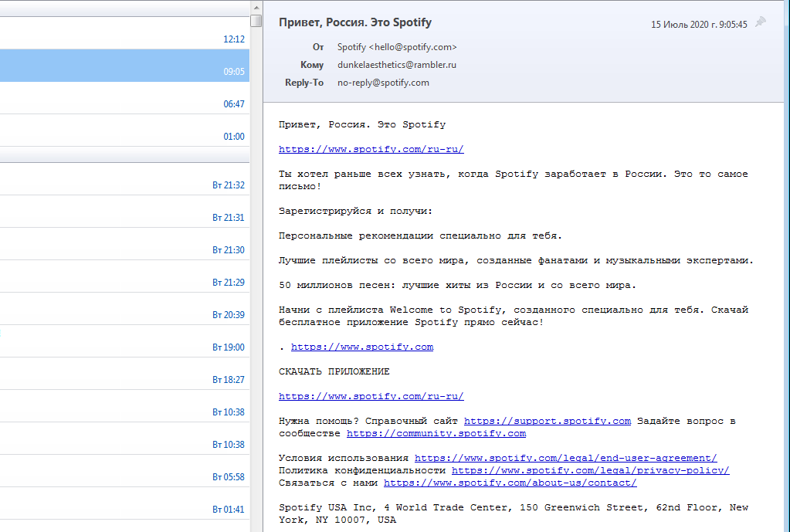Open the privacy-policy link
The height and width of the screenshot is (532, 790).
pos(590,470)
